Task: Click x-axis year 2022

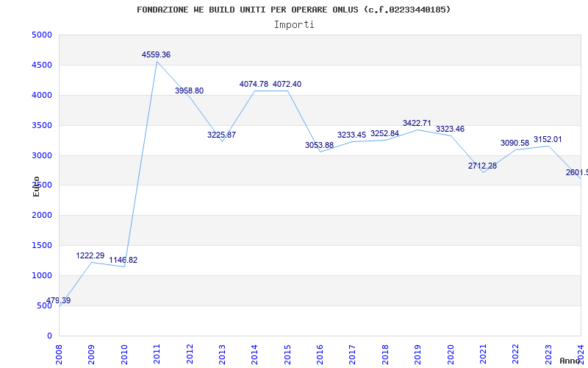Action: coord(516,354)
